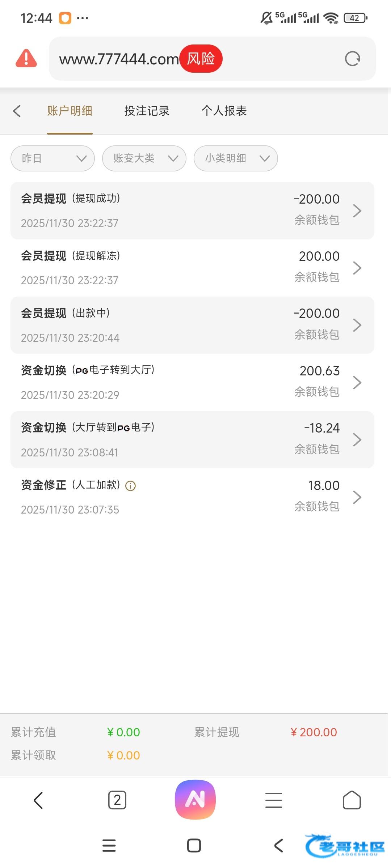Tap the back arrow in the browser toolbar
Screen dimensions: 391x868
pyautogui.click(x=38, y=800)
